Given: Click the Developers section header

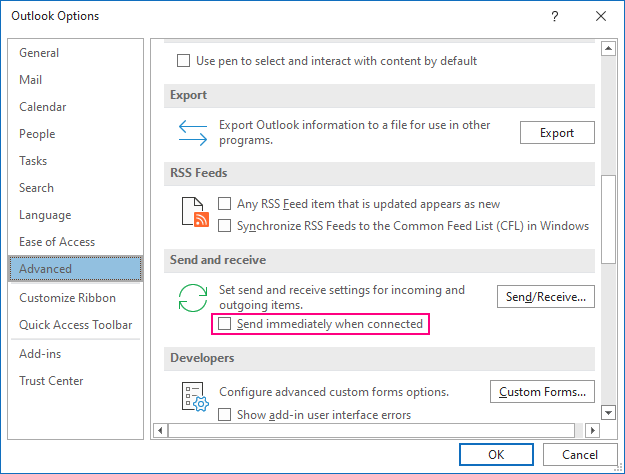Looking at the screenshot, I should tap(379, 358).
